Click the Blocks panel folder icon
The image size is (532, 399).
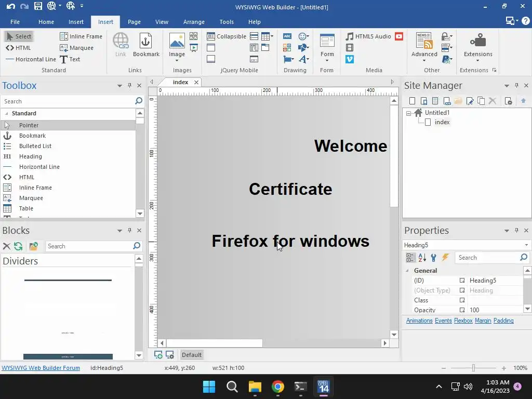(33, 246)
